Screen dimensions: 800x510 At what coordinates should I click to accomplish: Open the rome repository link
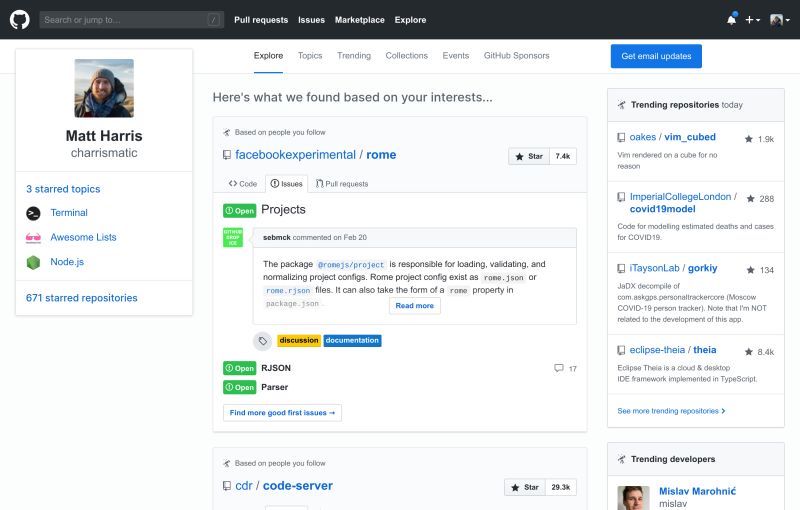(381, 155)
